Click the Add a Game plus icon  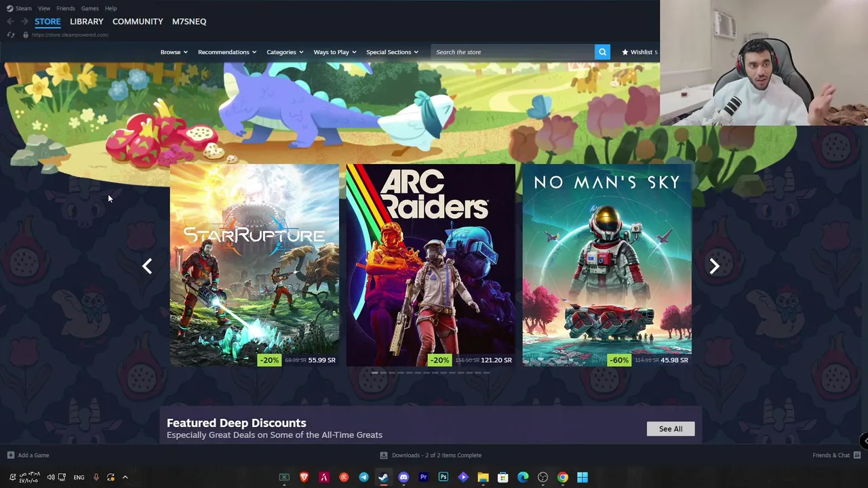pos(10,455)
